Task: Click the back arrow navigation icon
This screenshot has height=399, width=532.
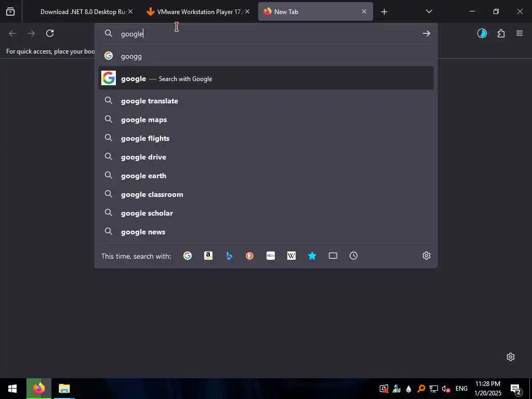Action: [12, 33]
